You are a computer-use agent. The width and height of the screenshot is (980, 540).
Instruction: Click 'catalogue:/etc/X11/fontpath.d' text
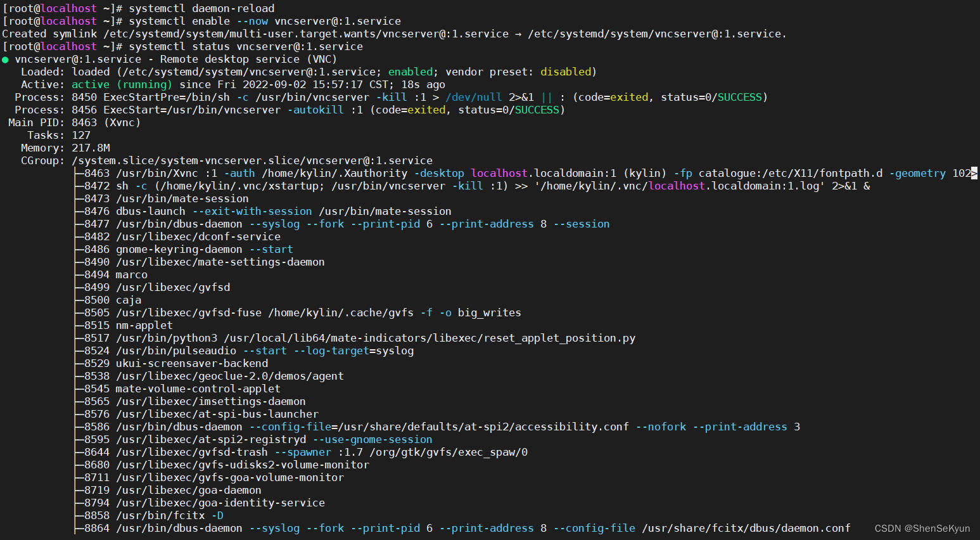pyautogui.click(x=791, y=173)
